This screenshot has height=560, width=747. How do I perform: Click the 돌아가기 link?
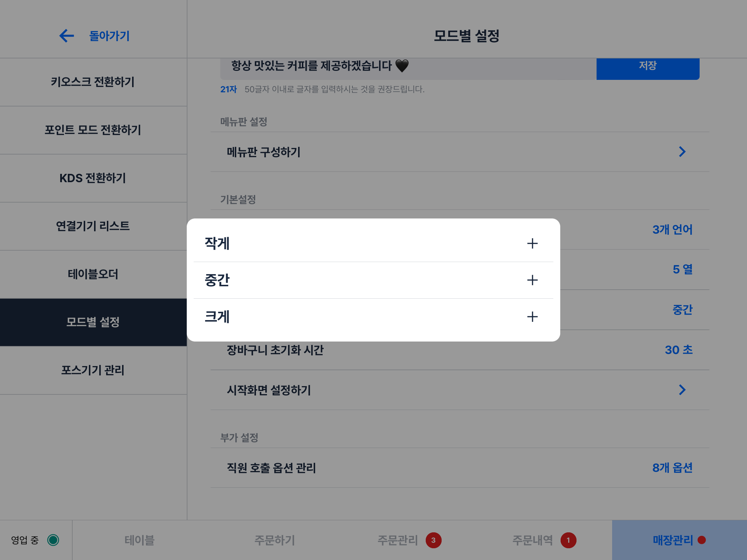click(x=109, y=36)
